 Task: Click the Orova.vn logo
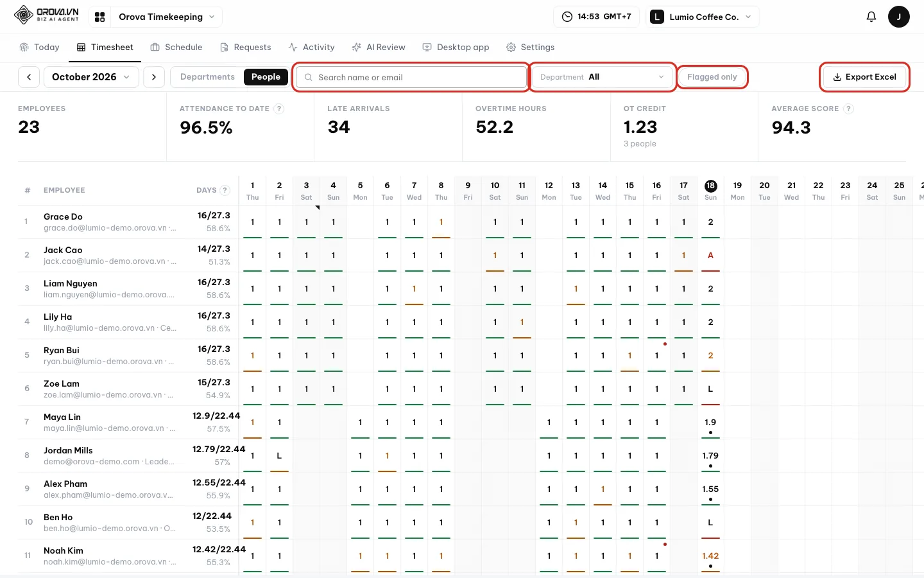pyautogui.click(x=46, y=15)
